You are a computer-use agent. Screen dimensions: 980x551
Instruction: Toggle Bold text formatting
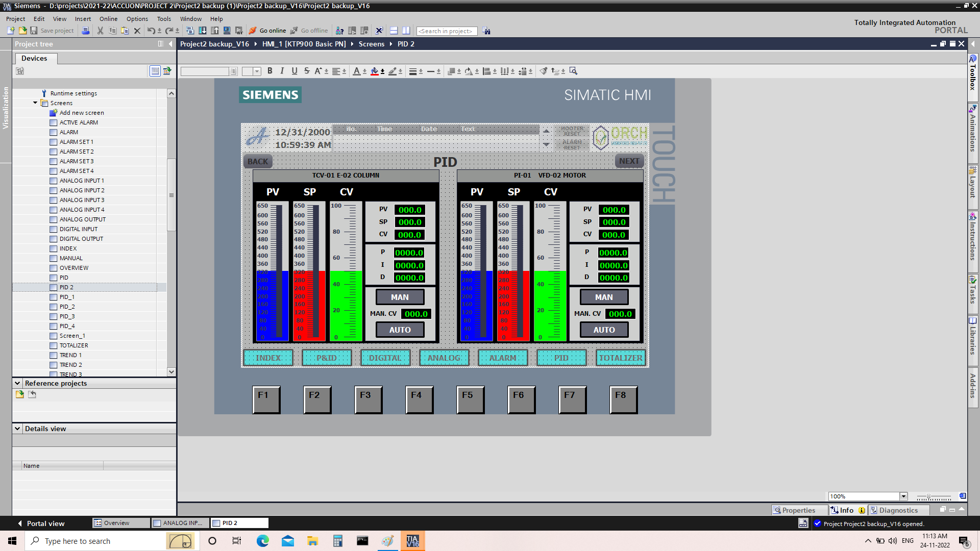pyautogui.click(x=269, y=71)
